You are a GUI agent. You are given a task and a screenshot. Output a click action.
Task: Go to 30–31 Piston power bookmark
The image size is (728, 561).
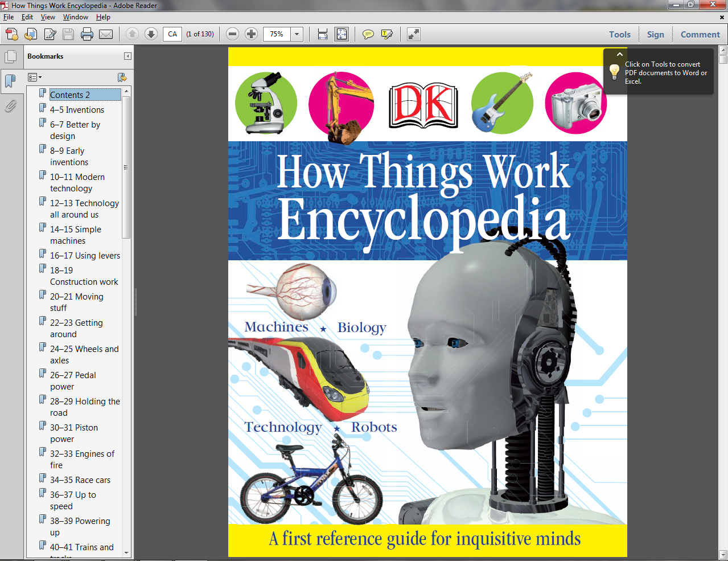(73, 433)
